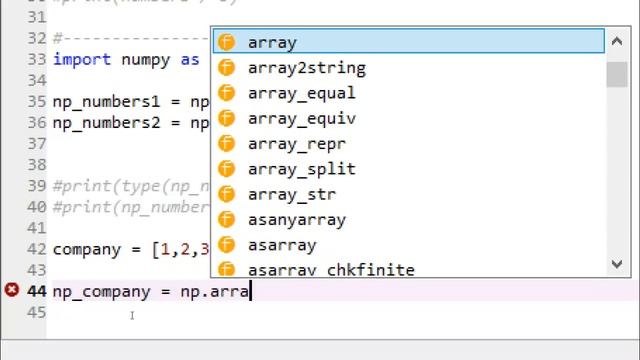Place cursor on line 33 'import numpy'

tap(111, 60)
